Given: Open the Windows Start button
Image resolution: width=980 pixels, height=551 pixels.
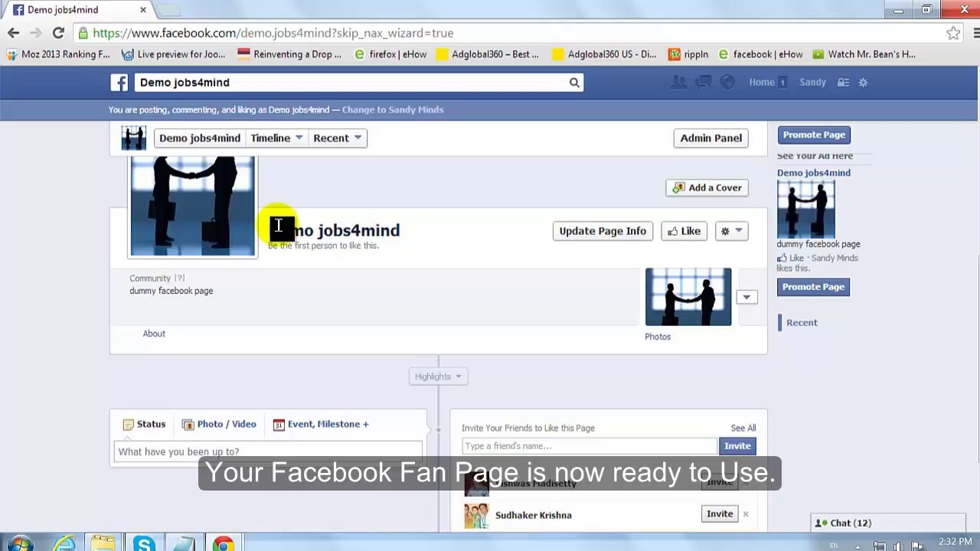Looking at the screenshot, I should pyautogui.click(x=19, y=543).
